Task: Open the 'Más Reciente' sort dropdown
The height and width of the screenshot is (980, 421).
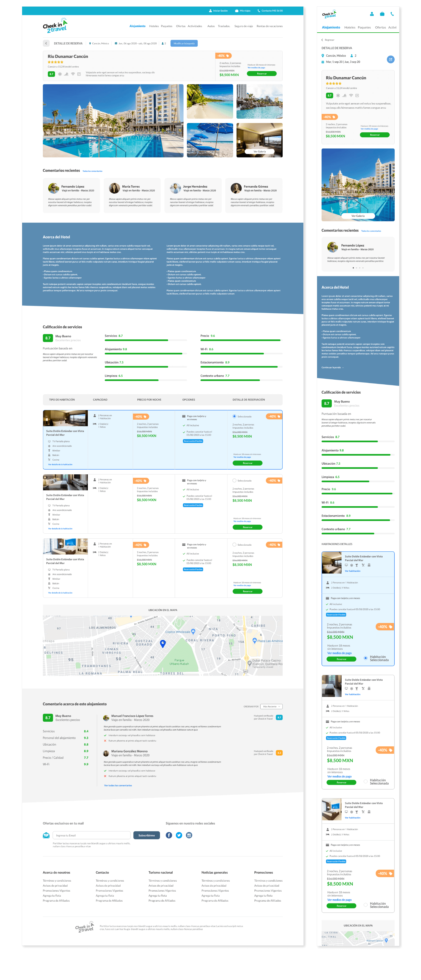Action: 271,706
